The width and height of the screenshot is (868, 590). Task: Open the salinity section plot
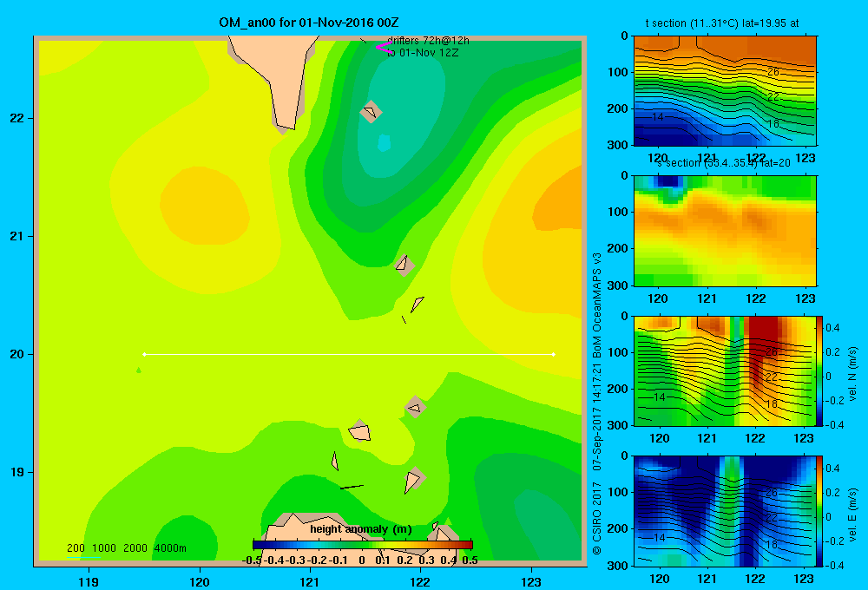click(x=725, y=231)
